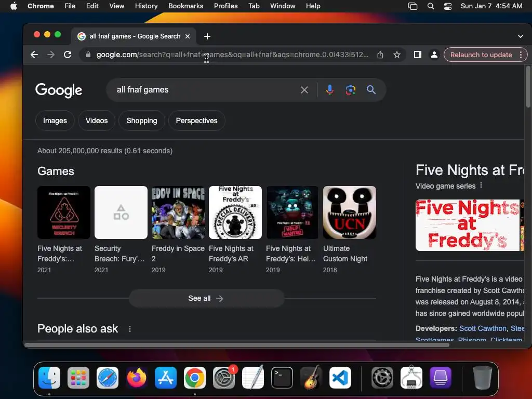Screen dimensions: 532x399
Task: Open Spotlight search in menu bar
Action: tap(431, 6)
